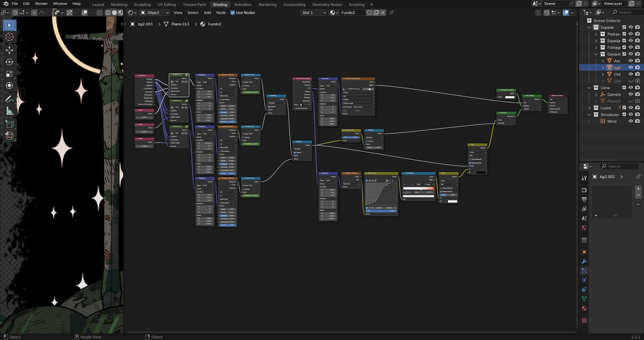Open the Object properties tab
The height and width of the screenshot is (340, 644).
coord(584,252)
